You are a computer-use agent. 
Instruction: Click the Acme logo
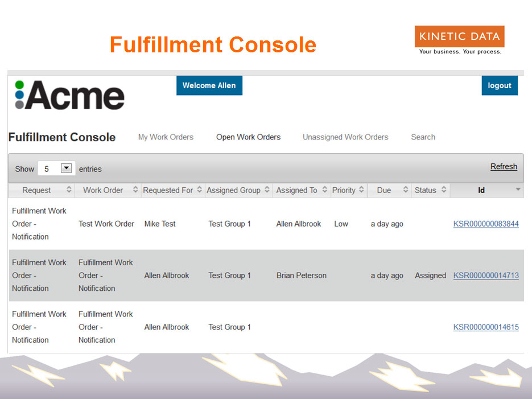click(x=70, y=96)
